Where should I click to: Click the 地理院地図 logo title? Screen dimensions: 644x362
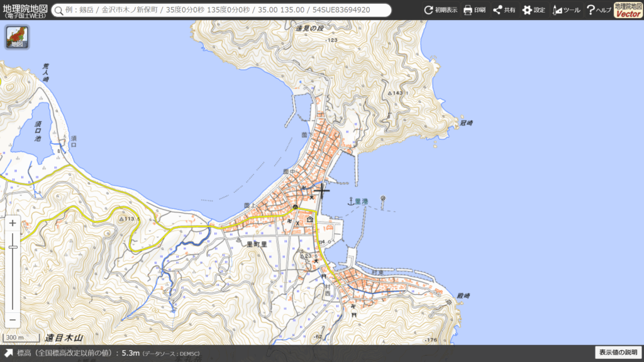[25, 10]
